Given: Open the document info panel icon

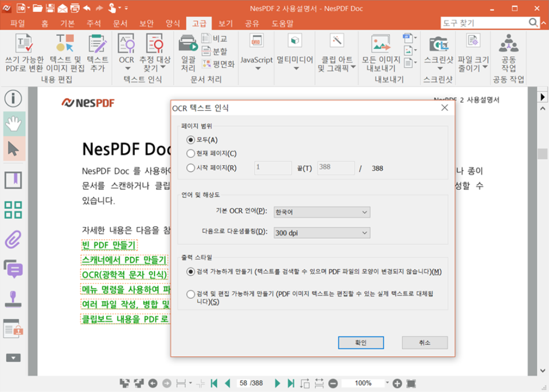Looking at the screenshot, I should (x=13, y=98).
